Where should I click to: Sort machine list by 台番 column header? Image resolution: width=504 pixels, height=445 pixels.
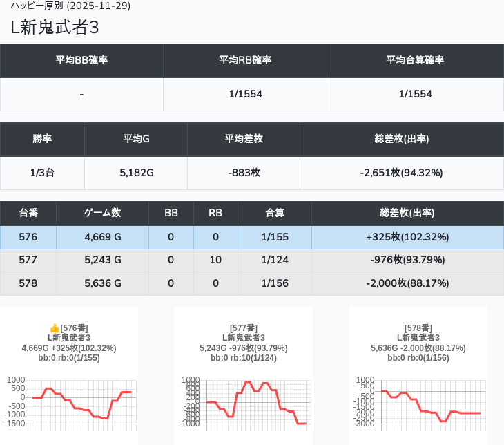(x=28, y=213)
